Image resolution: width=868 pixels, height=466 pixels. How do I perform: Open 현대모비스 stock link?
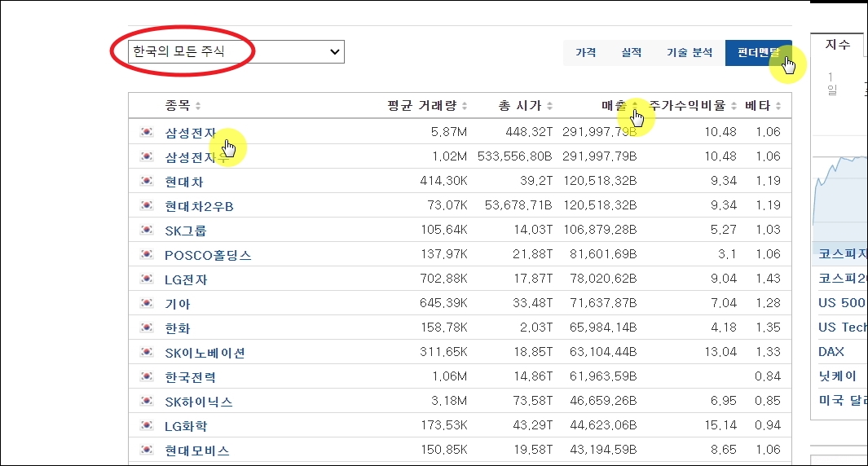point(197,451)
